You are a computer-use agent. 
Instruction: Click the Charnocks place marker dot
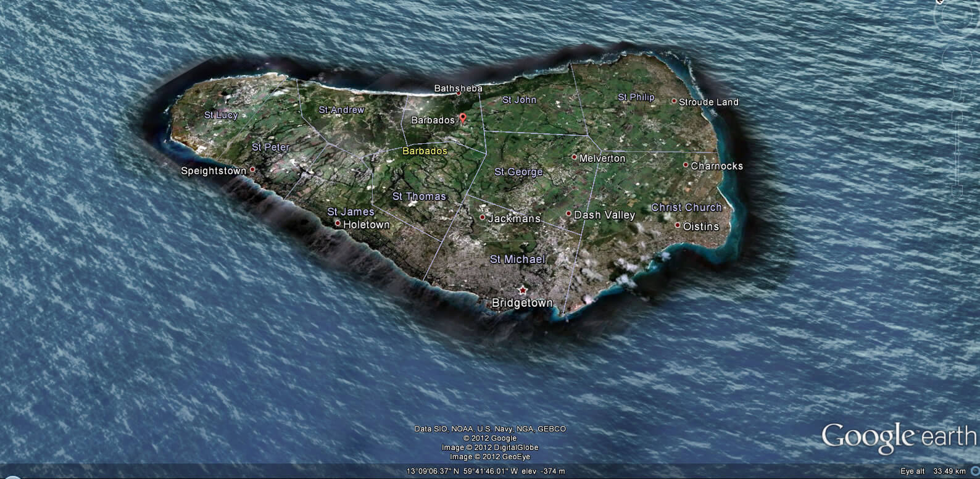pos(686,165)
